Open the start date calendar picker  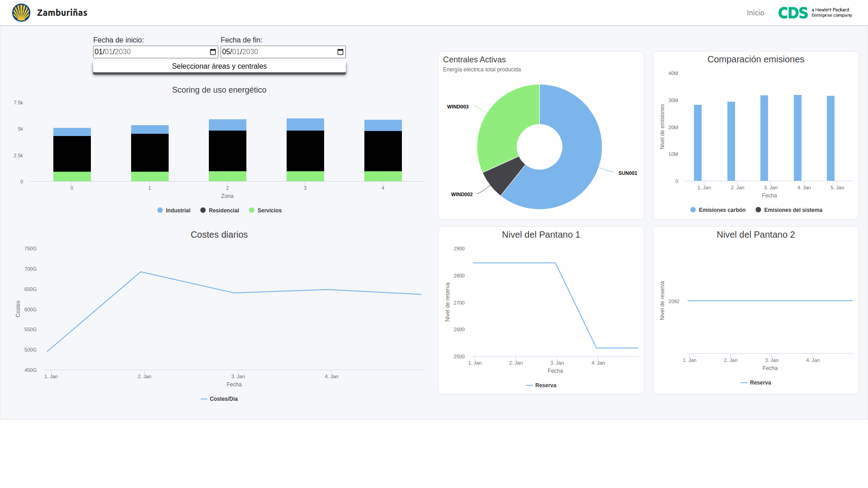(212, 52)
